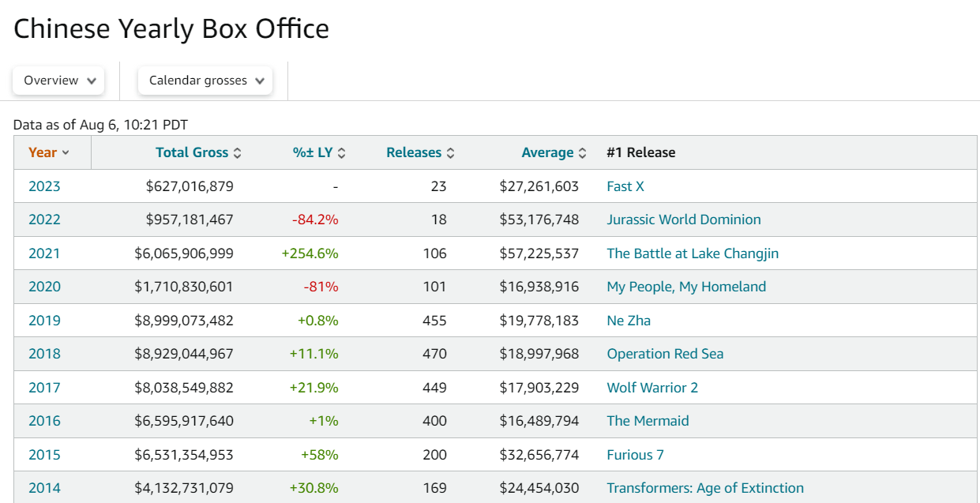Open the 2014 year link
Viewport: 980px width, 503px height.
[44, 488]
